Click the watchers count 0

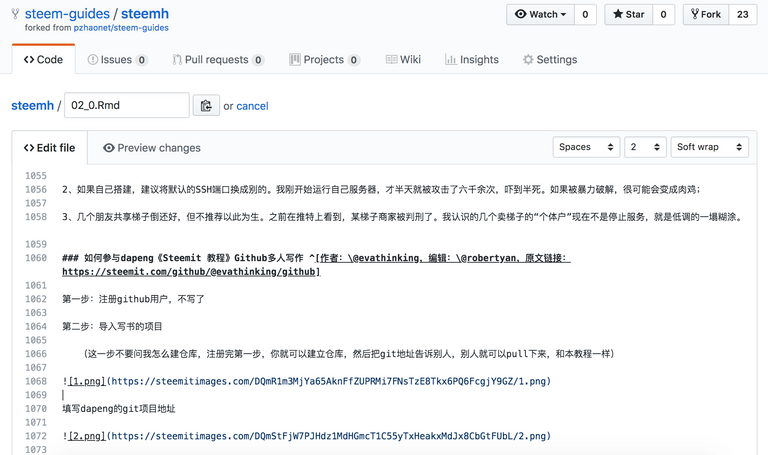585,15
